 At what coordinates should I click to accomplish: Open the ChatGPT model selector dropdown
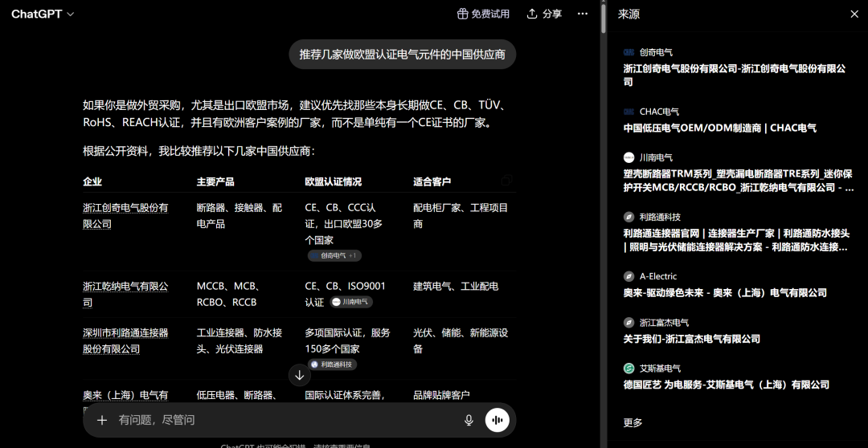(43, 14)
